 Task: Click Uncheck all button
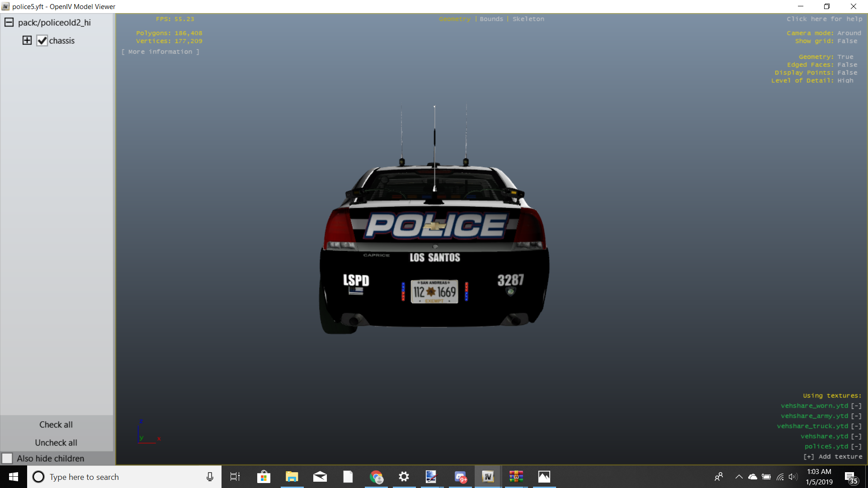pos(56,443)
